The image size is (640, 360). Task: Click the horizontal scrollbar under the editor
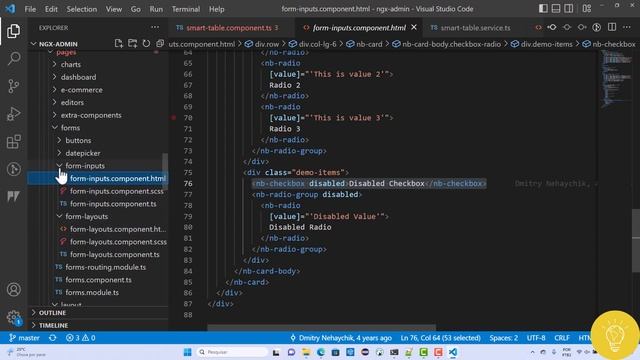321,327
